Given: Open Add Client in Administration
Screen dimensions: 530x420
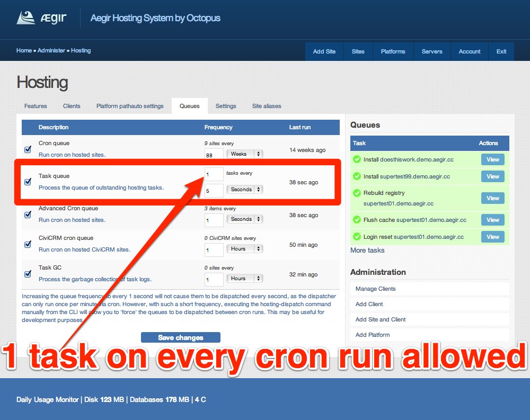Looking at the screenshot, I should tap(430, 304).
